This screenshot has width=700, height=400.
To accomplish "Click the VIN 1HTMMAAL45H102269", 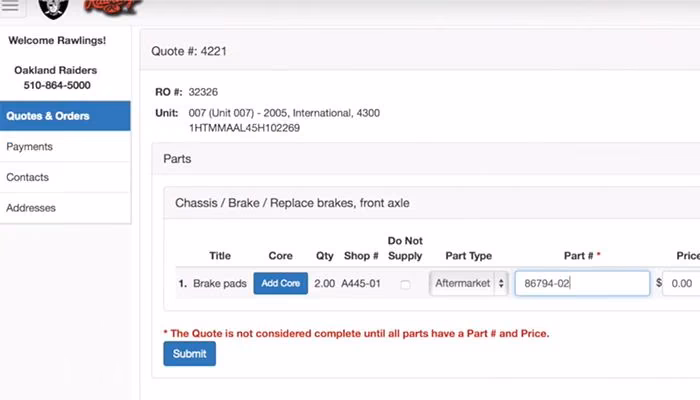I will pos(244,128).
